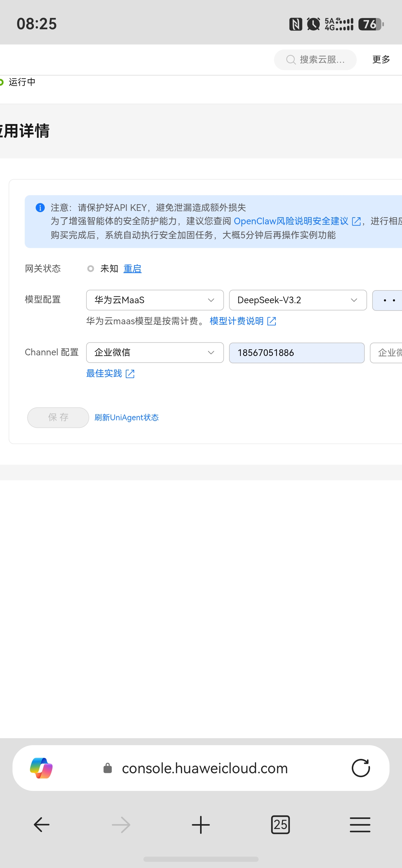
Task: Open the 最佳实践 link
Action: coord(104,373)
